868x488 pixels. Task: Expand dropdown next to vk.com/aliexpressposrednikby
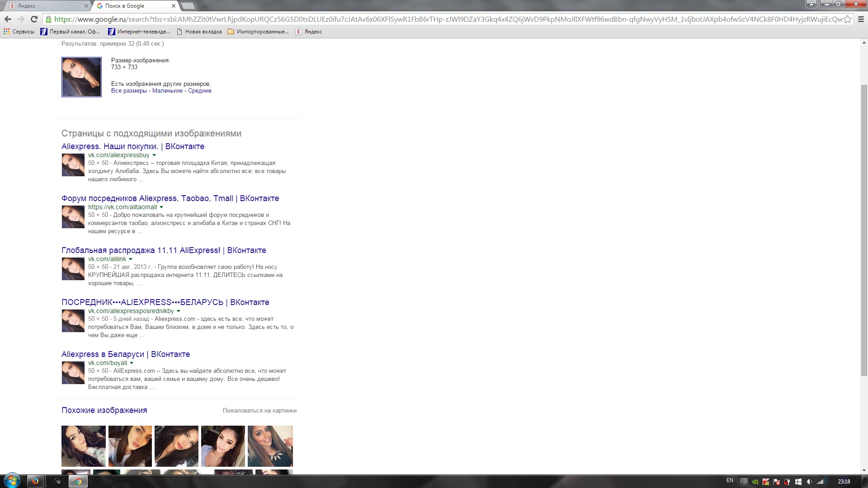179,311
